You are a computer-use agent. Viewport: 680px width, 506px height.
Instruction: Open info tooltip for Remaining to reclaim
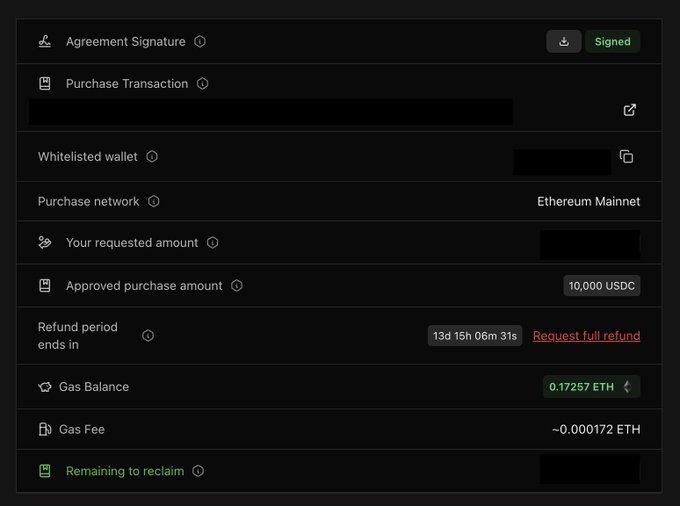pyautogui.click(x=198, y=471)
